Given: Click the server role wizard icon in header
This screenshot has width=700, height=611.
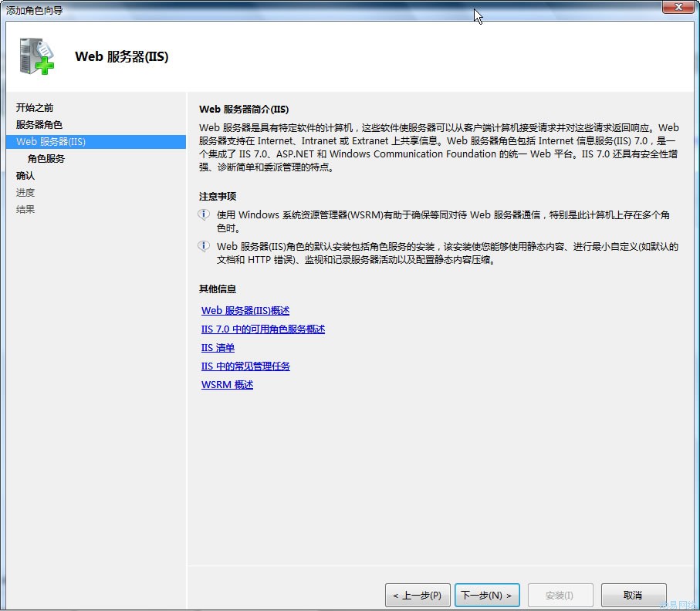Looking at the screenshot, I should [37, 56].
